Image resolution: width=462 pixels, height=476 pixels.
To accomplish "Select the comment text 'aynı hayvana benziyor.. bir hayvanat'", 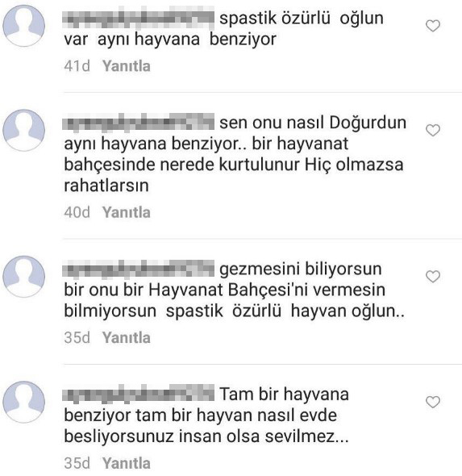I will (206, 144).
